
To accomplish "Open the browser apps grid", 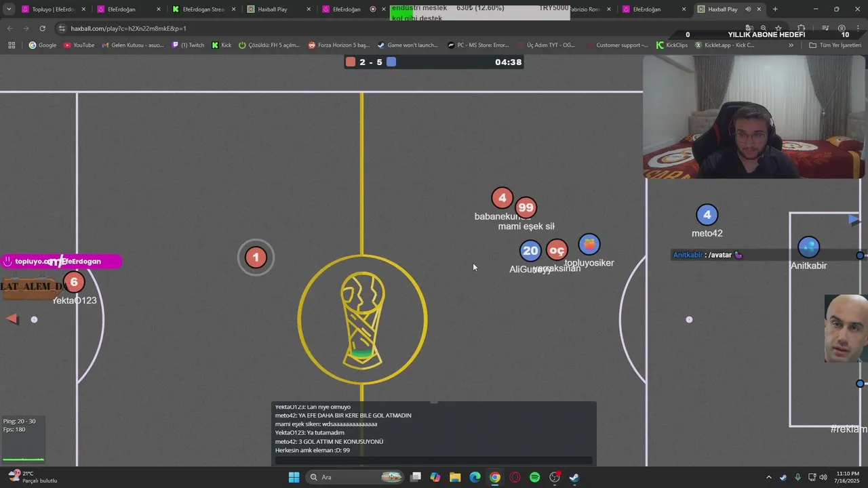I will tap(12, 45).
